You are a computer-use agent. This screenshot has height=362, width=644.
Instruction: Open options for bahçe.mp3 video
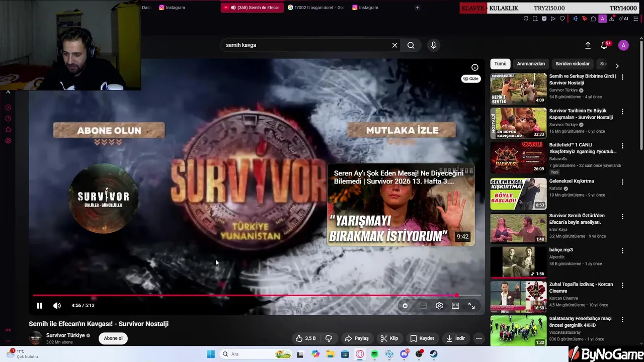click(x=622, y=250)
